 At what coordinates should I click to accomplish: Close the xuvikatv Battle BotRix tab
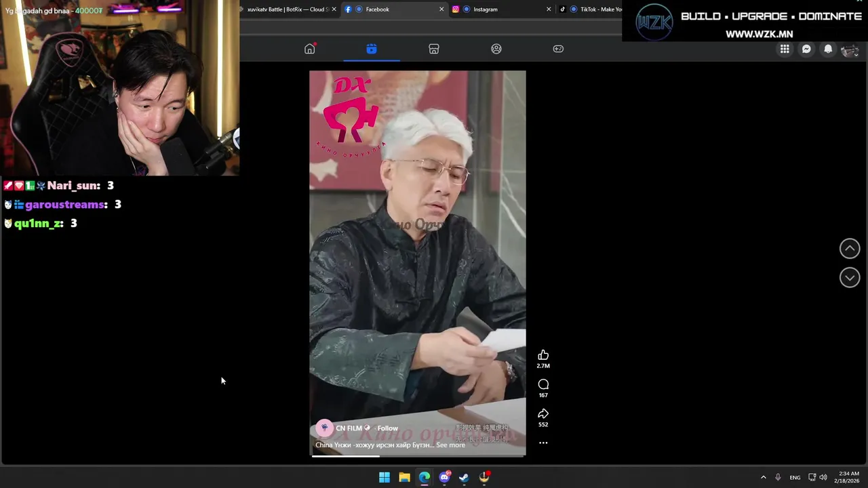click(334, 9)
